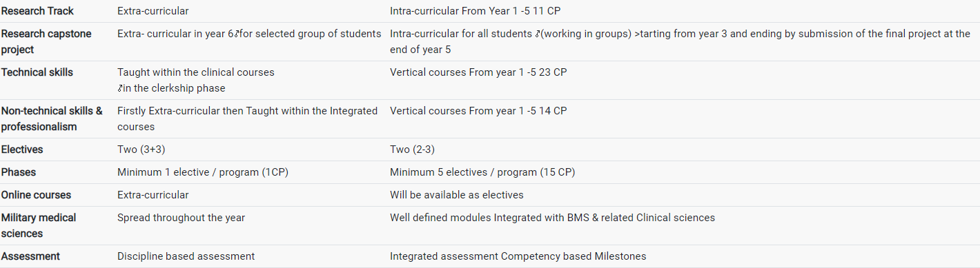The height and width of the screenshot is (268, 980).
Task: Select 'Will be available as electives' text
Action: coord(457,195)
